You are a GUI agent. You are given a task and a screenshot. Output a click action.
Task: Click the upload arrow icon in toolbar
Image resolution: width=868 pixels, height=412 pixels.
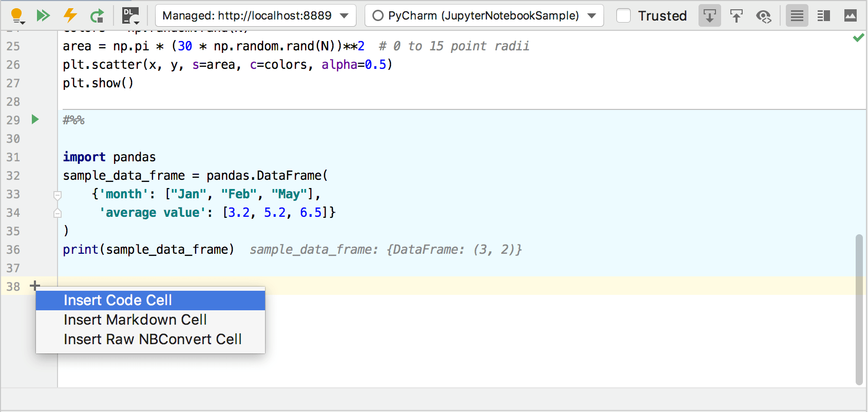click(736, 16)
